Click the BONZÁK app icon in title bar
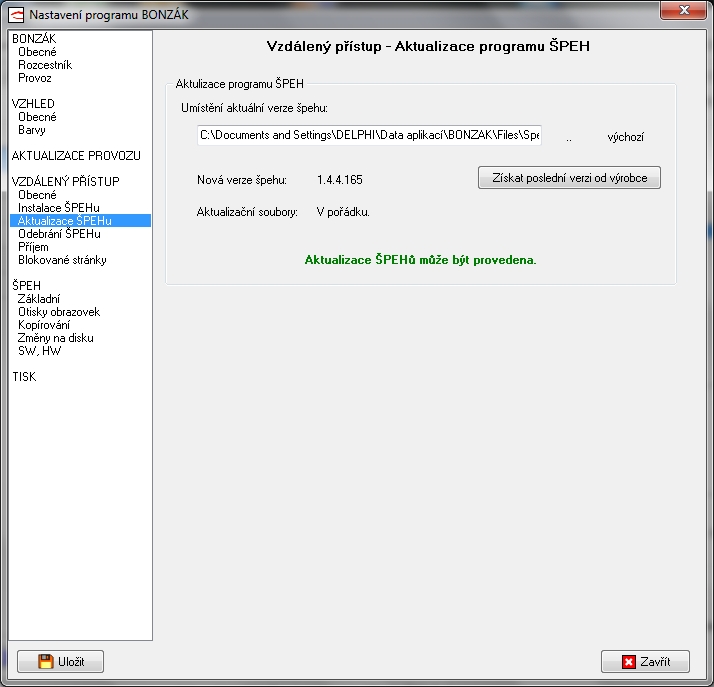Image resolution: width=714 pixels, height=687 pixels. [16, 15]
